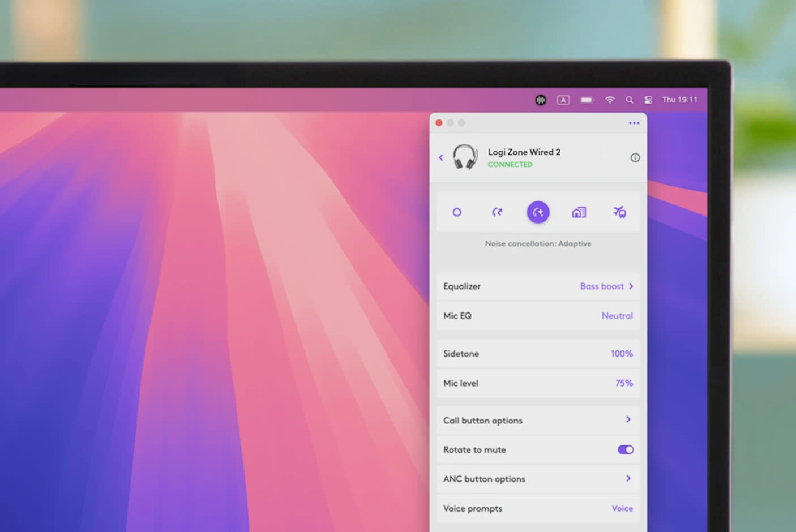Adjust the Sidetone 100% value
Screen dimensions: 796x532
pos(621,354)
